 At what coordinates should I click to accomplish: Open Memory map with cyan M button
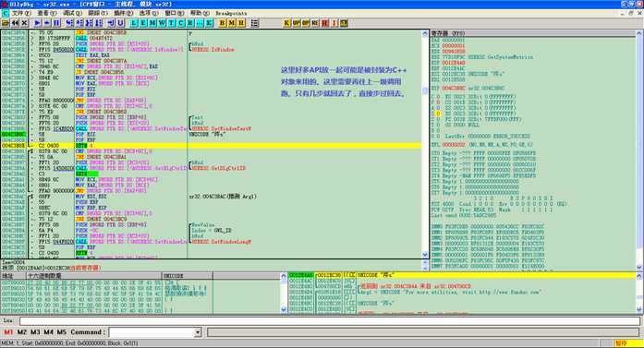pos(152,23)
